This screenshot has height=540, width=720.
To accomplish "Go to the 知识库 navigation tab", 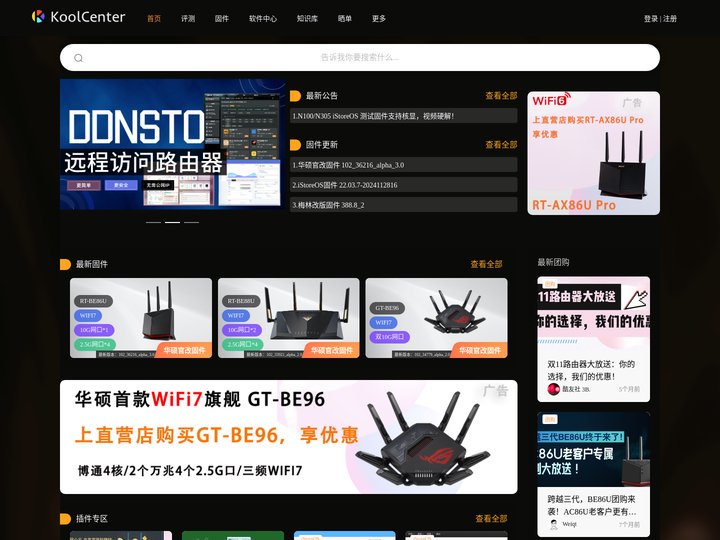I will tap(308, 18).
